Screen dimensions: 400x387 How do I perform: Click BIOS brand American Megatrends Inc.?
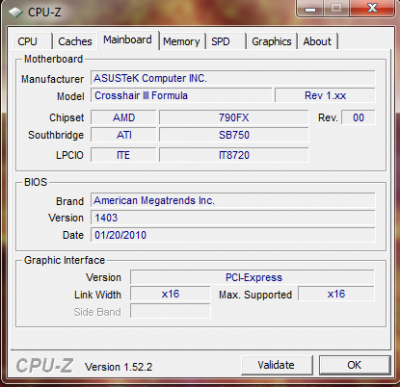233,200
